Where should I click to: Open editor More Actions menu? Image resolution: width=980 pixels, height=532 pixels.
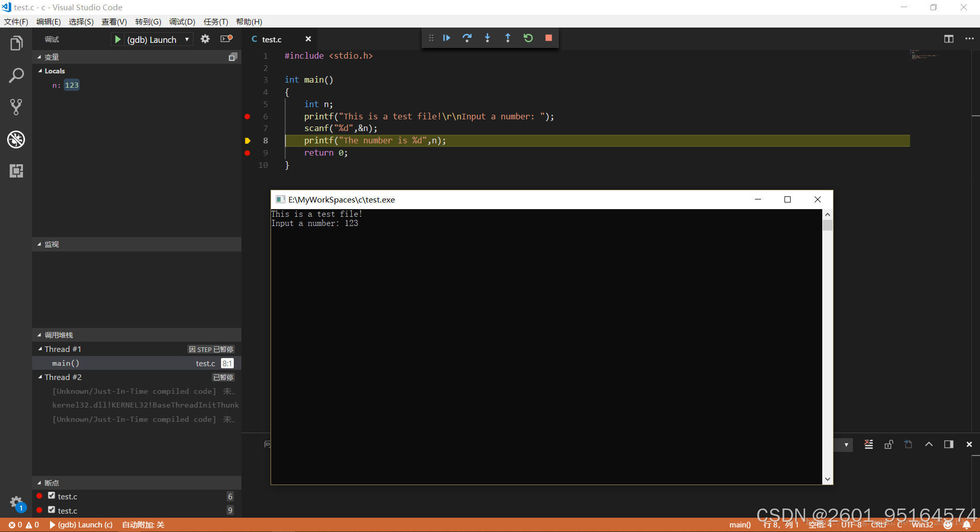click(969, 39)
